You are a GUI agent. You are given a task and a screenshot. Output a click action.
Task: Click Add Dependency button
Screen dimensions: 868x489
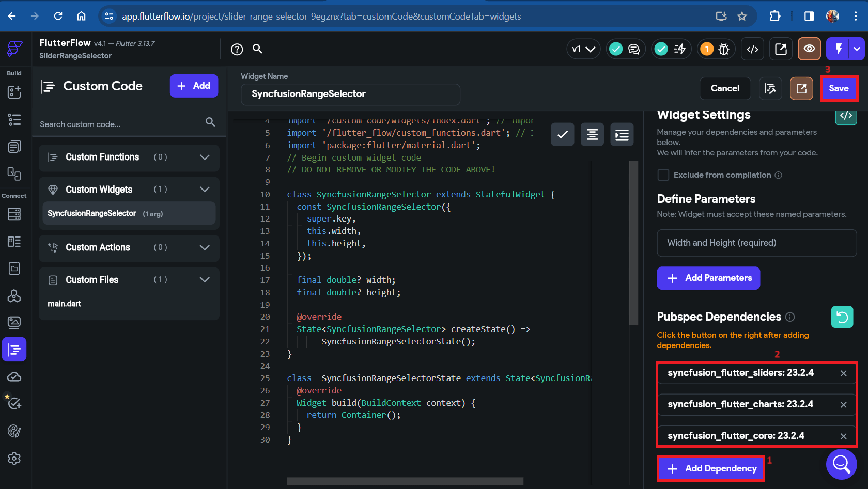coord(711,469)
